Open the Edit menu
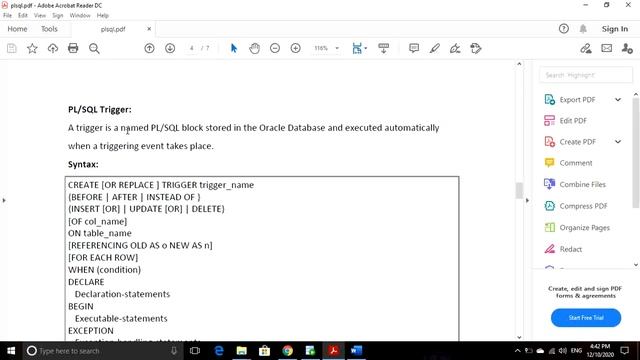This screenshot has width=640, height=360. [x=23, y=16]
